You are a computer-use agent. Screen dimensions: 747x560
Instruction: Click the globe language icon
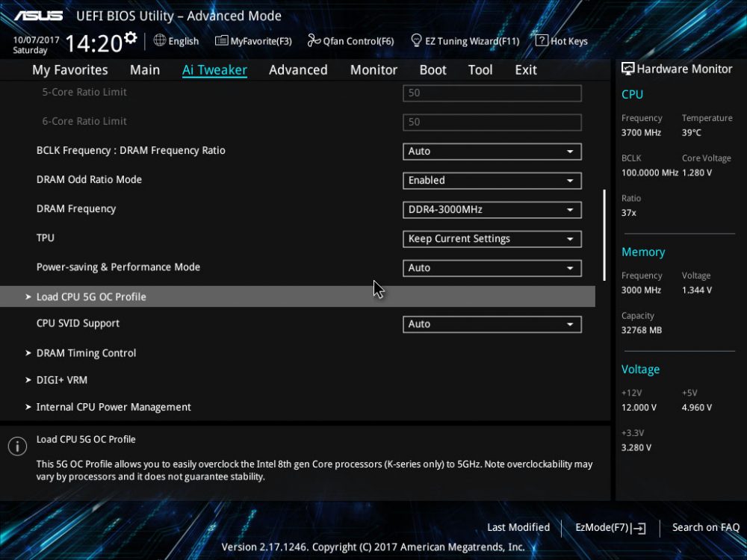pyautogui.click(x=160, y=40)
